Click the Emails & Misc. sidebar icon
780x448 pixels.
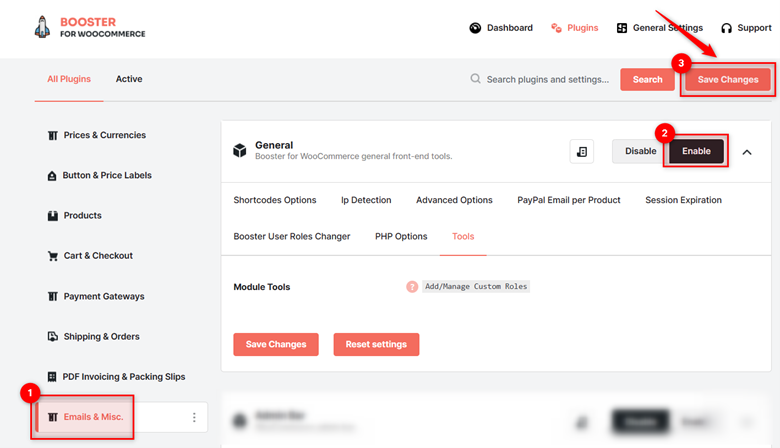pyautogui.click(x=53, y=417)
